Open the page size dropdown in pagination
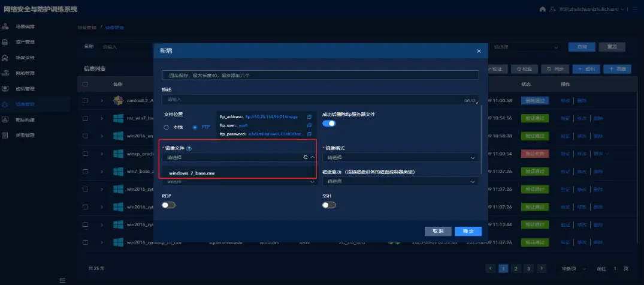Screen dimensions: 644x285 tap(572, 268)
